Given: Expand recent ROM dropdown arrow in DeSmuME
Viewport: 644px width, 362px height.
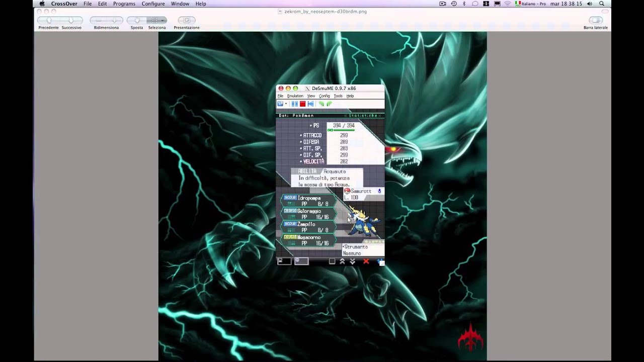Looking at the screenshot, I should click(x=286, y=104).
